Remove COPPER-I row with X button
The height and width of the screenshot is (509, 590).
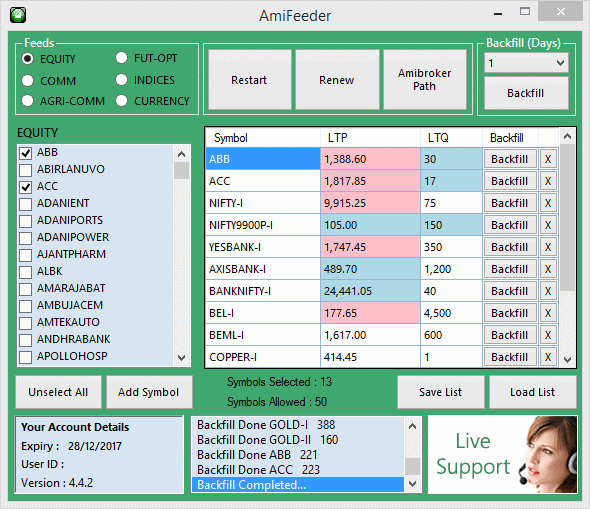coord(548,357)
